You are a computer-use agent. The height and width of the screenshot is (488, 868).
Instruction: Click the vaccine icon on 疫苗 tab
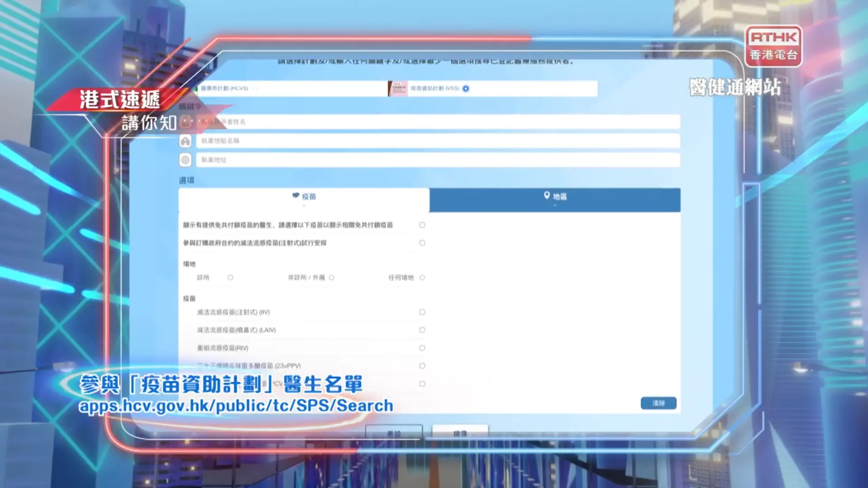click(296, 195)
